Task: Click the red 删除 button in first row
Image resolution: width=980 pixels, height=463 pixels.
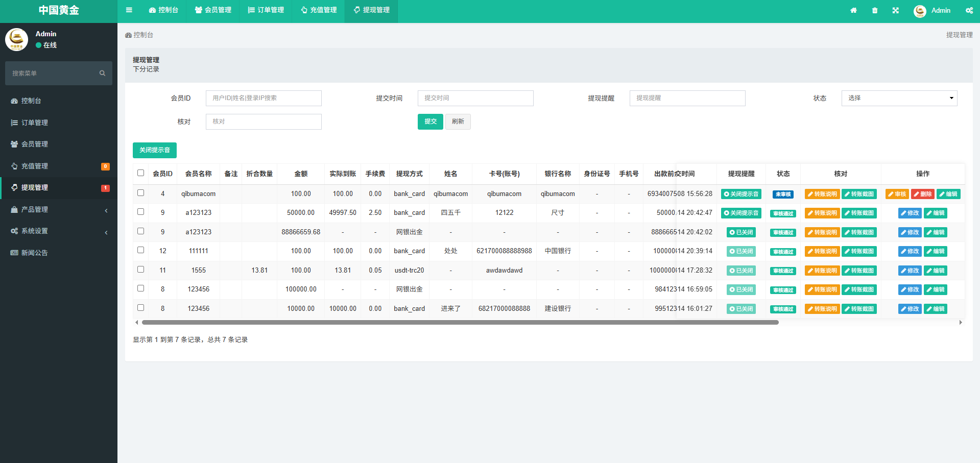Action: coord(922,194)
